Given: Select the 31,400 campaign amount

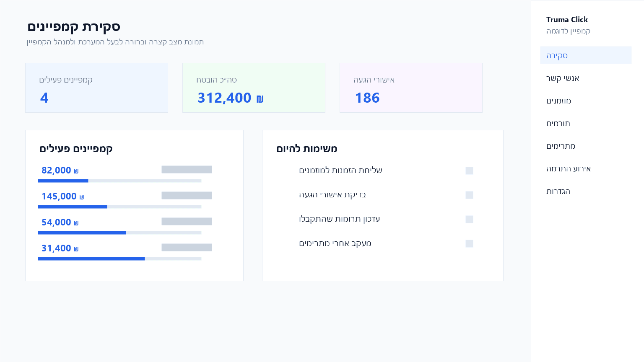Looking at the screenshot, I should point(60,248).
